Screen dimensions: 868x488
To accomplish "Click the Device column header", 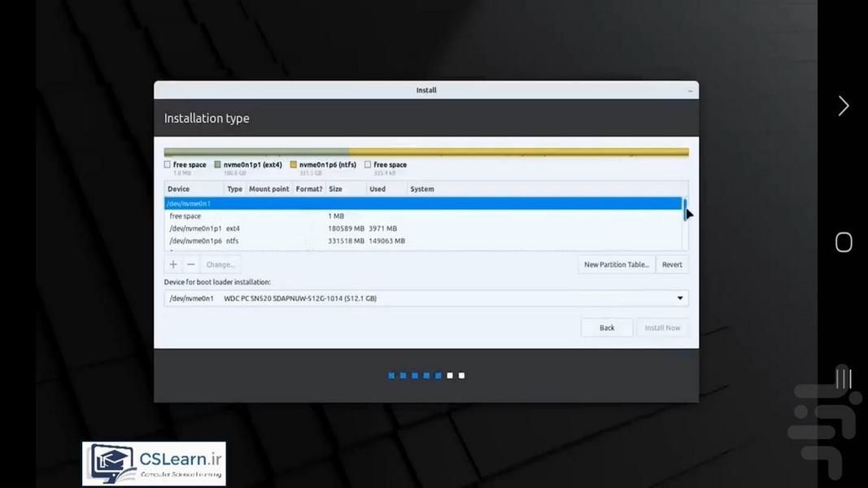I will (x=179, y=189).
